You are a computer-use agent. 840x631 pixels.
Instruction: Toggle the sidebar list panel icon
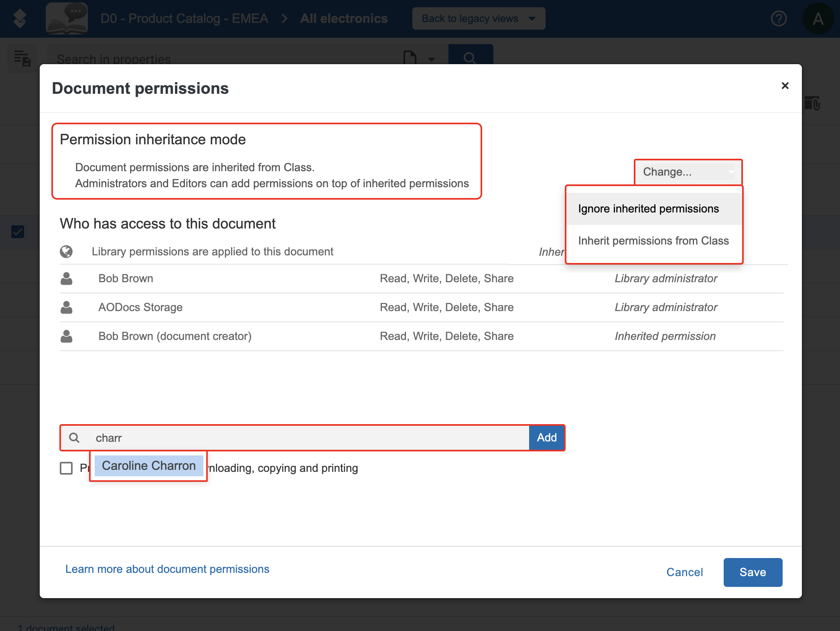[22, 58]
